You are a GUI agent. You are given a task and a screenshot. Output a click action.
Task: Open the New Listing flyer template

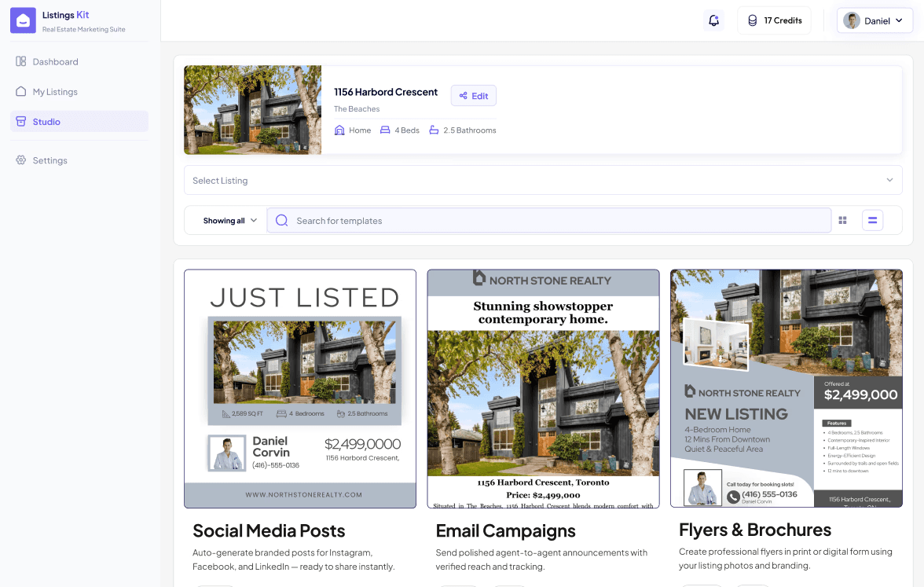[786, 388]
